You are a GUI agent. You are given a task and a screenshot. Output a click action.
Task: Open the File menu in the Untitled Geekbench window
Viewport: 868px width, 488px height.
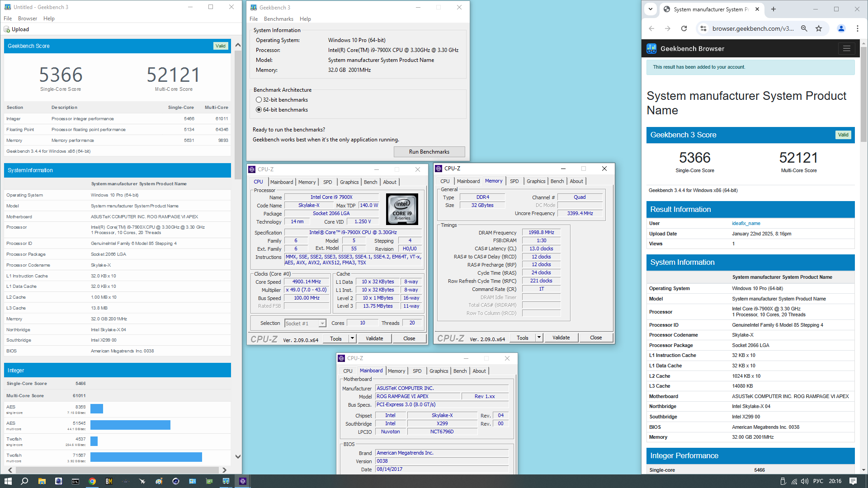click(8, 19)
